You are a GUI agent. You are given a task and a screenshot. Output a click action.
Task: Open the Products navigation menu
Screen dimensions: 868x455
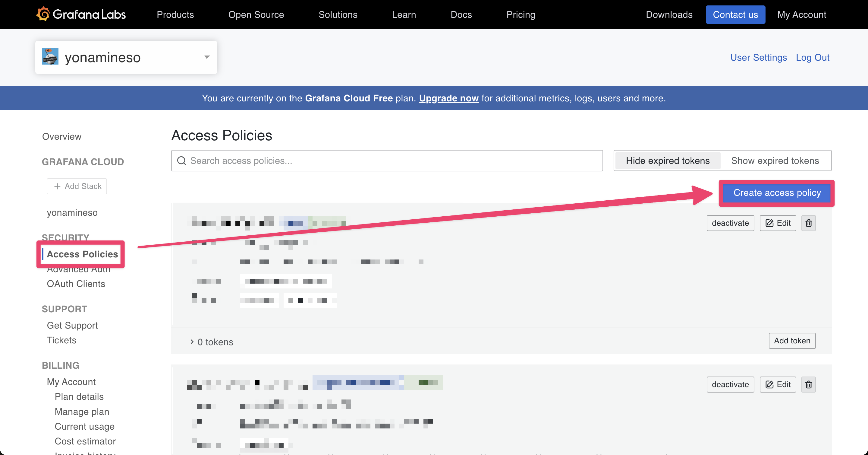click(x=175, y=14)
